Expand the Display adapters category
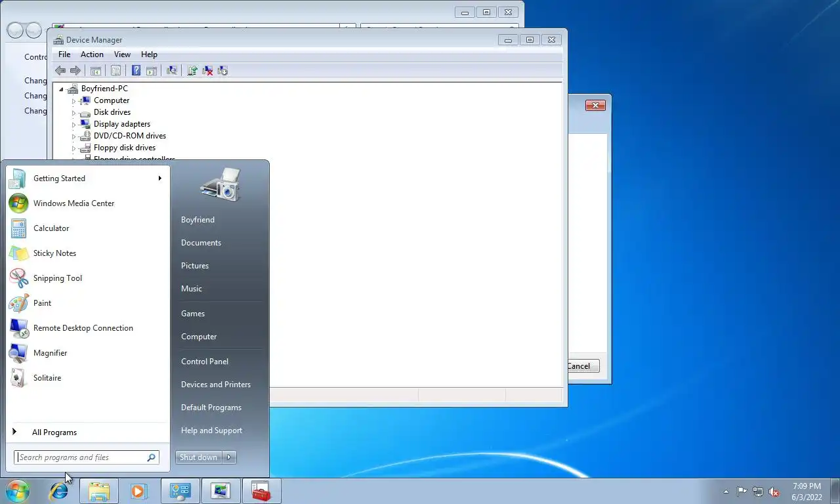The width and height of the screenshot is (840, 504). [73, 125]
